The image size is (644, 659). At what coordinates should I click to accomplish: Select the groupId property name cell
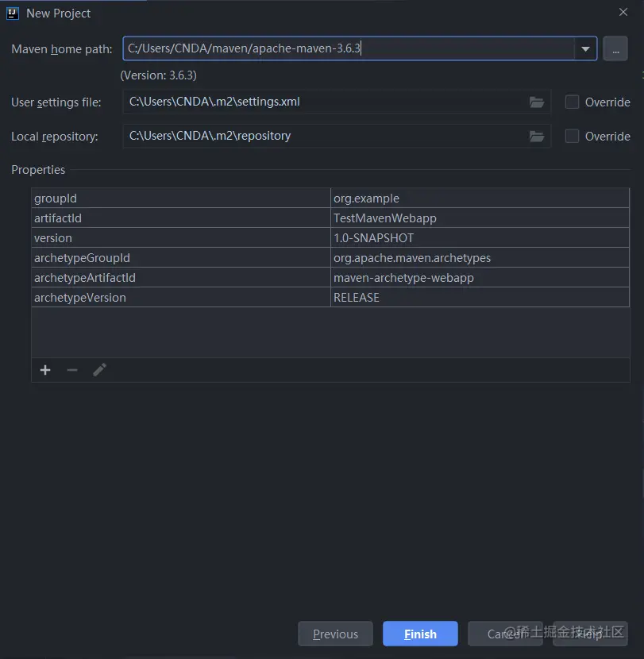(181, 198)
